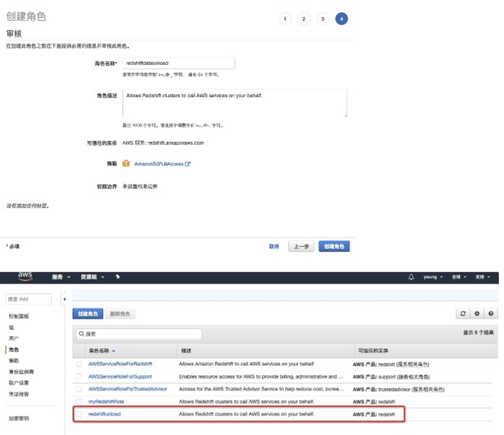Open the AmazonS3FullAccess policy link

tap(159, 164)
